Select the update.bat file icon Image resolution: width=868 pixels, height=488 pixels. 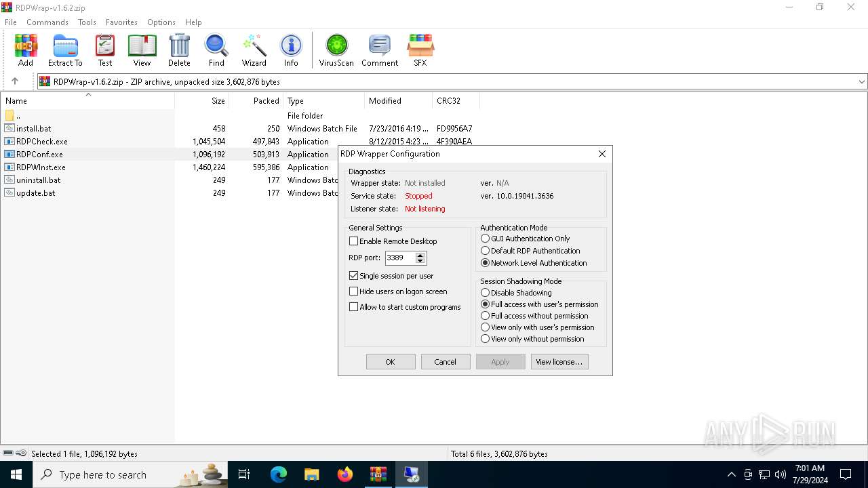coord(9,192)
